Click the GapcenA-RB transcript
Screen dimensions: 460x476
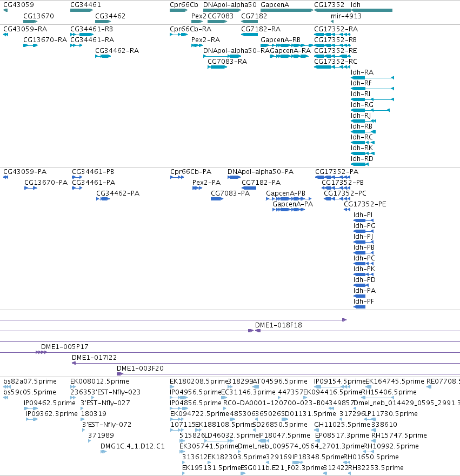coord(287,45)
